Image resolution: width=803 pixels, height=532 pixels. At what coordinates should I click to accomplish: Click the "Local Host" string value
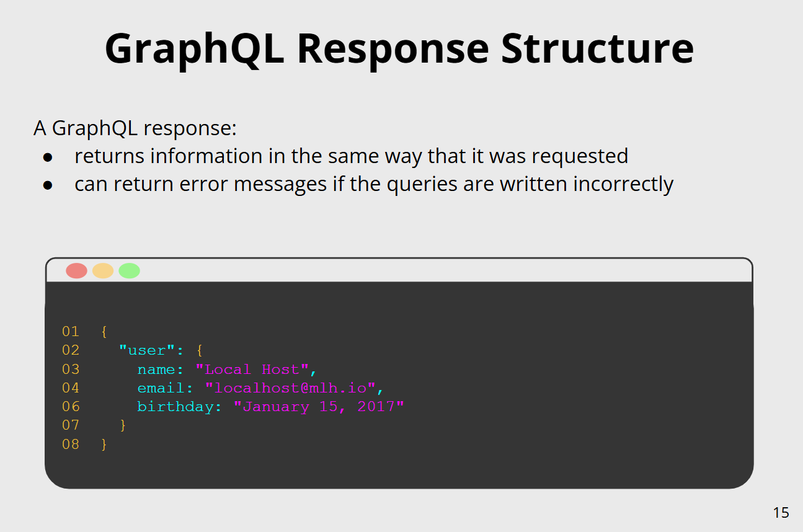click(x=252, y=370)
